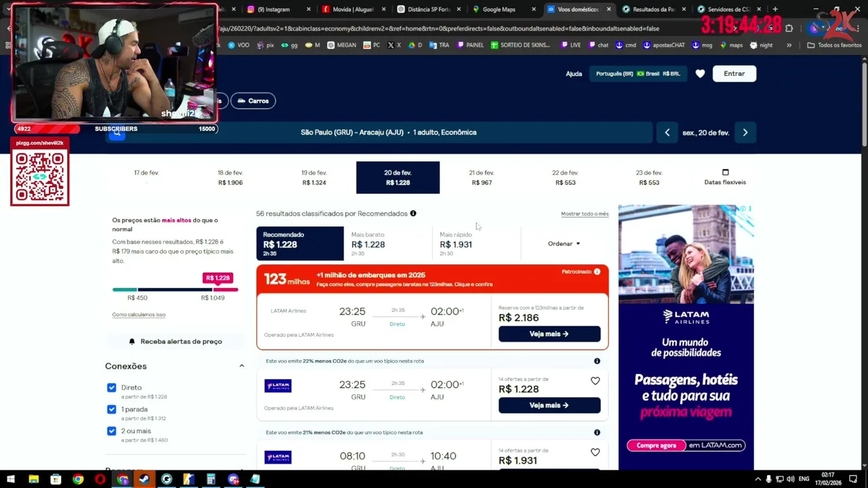Select 18 de fev. R$ 1.906 date
This screenshot has height=488, width=868.
(x=230, y=178)
